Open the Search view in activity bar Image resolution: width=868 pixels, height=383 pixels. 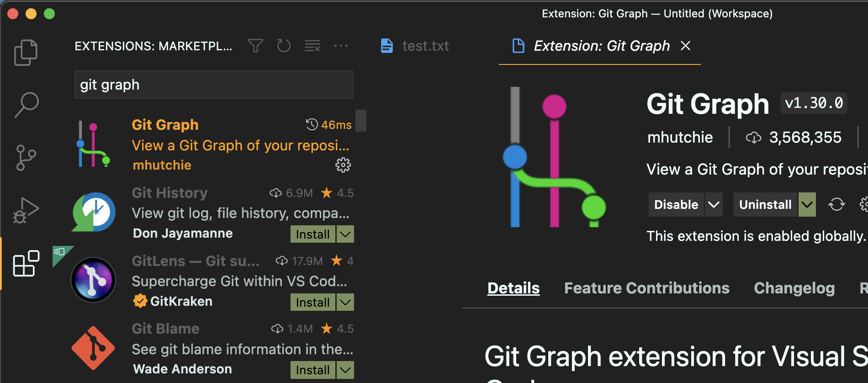click(26, 105)
